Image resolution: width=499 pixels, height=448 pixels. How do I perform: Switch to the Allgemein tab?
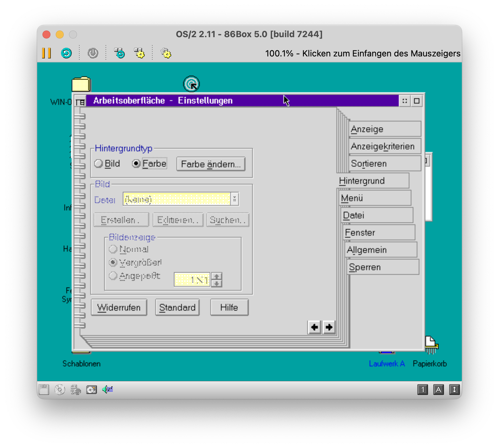381,250
